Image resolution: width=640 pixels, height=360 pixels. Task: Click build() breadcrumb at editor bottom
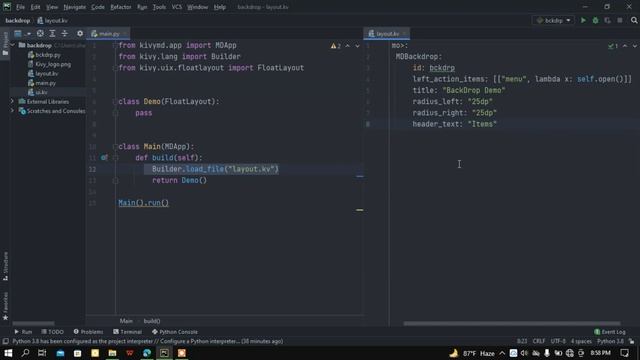(152, 321)
